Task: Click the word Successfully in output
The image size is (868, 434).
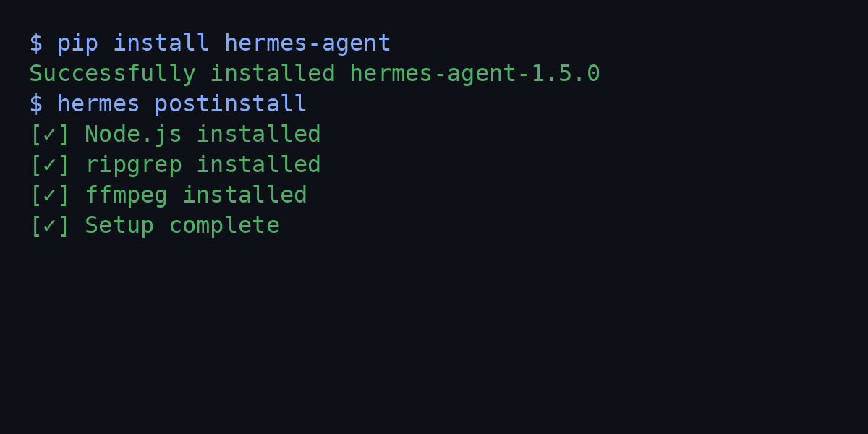Action: click(112, 75)
